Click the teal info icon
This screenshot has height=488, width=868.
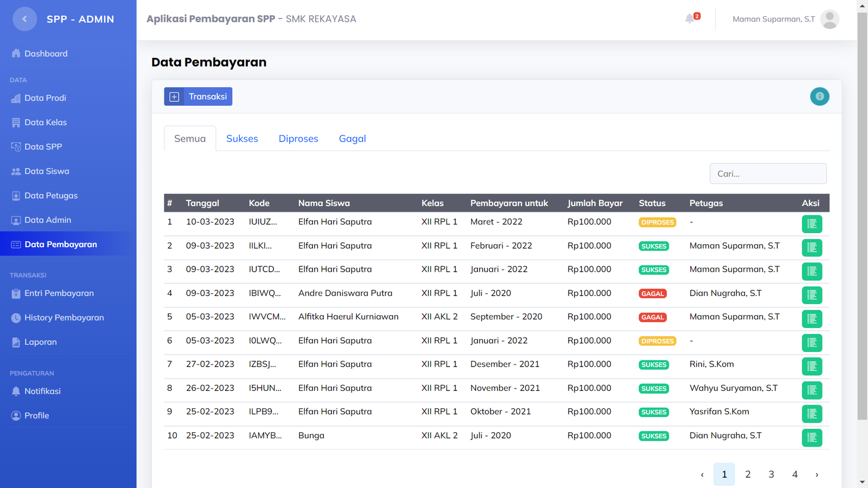tap(819, 97)
